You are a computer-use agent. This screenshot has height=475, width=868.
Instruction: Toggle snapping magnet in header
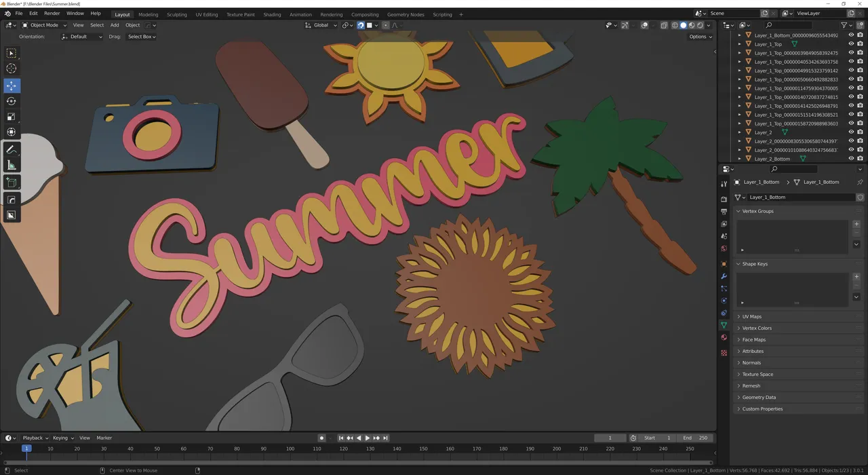[360, 25]
